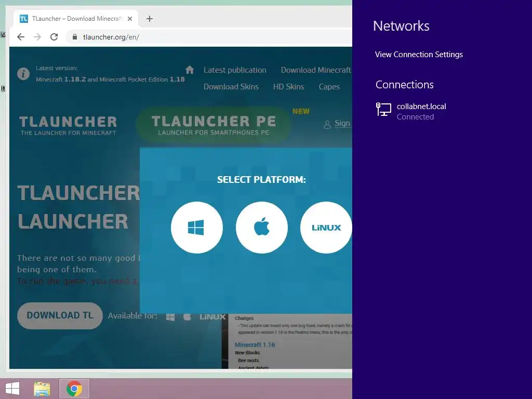This screenshot has width=532, height=399.
Task: Open HD Skins menu item
Action: (x=288, y=87)
